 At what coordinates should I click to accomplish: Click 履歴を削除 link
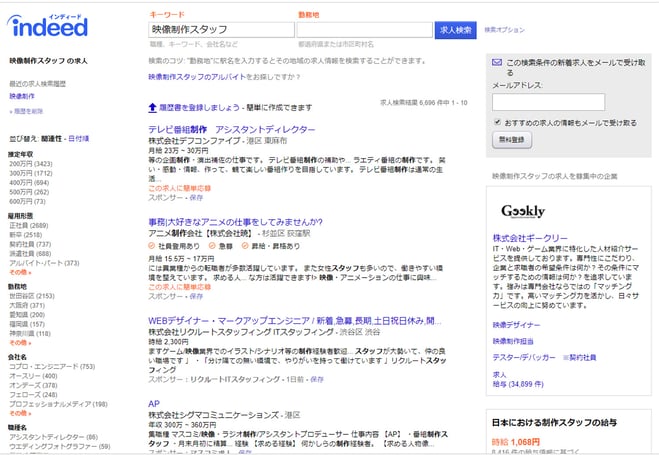(x=26, y=111)
